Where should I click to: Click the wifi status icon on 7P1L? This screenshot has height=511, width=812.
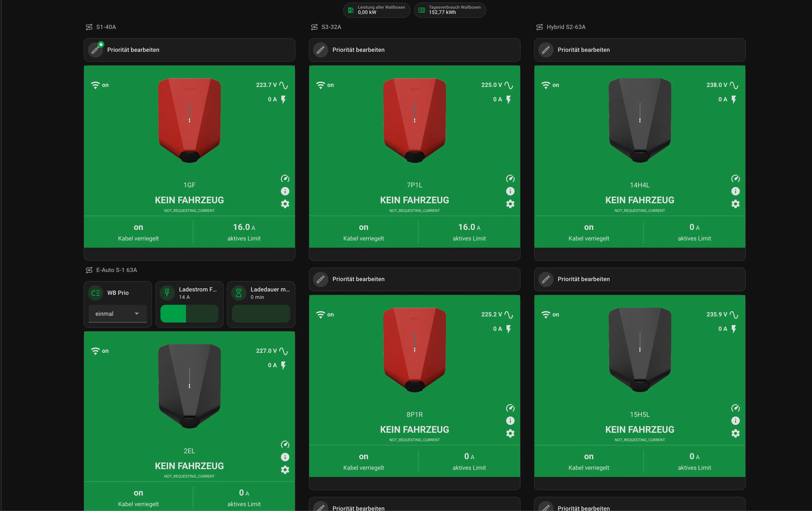320,85
